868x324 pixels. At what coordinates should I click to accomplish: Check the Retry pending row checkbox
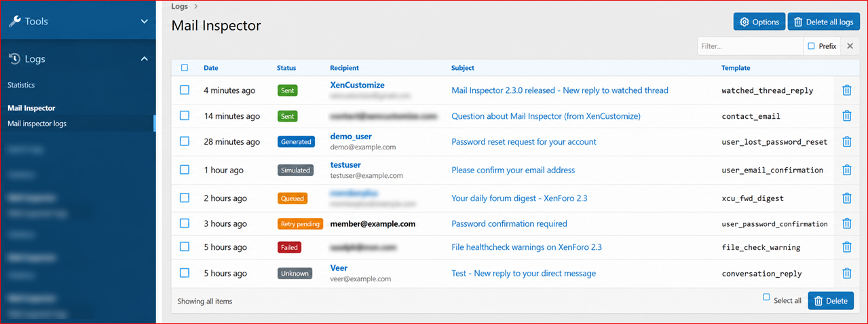(x=185, y=223)
